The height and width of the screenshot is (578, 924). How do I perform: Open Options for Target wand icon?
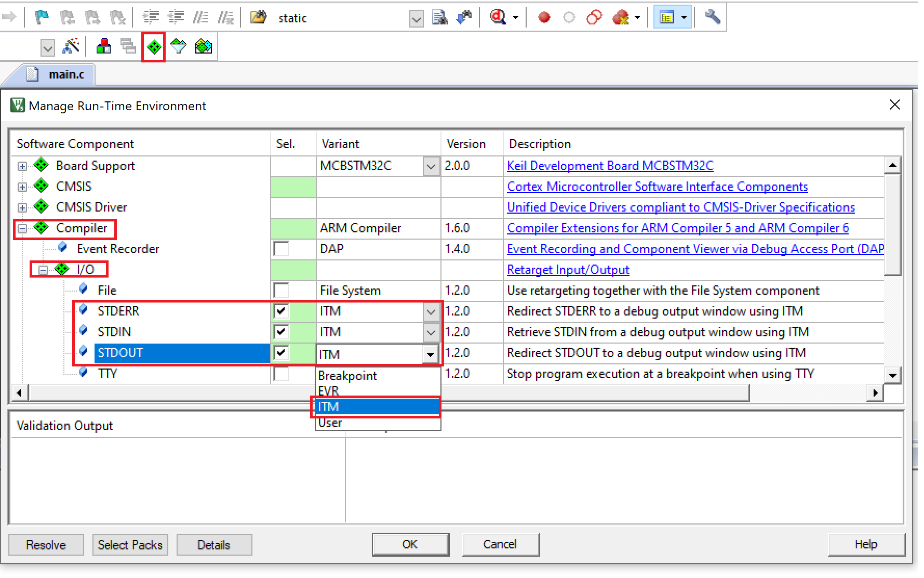pyautogui.click(x=71, y=46)
